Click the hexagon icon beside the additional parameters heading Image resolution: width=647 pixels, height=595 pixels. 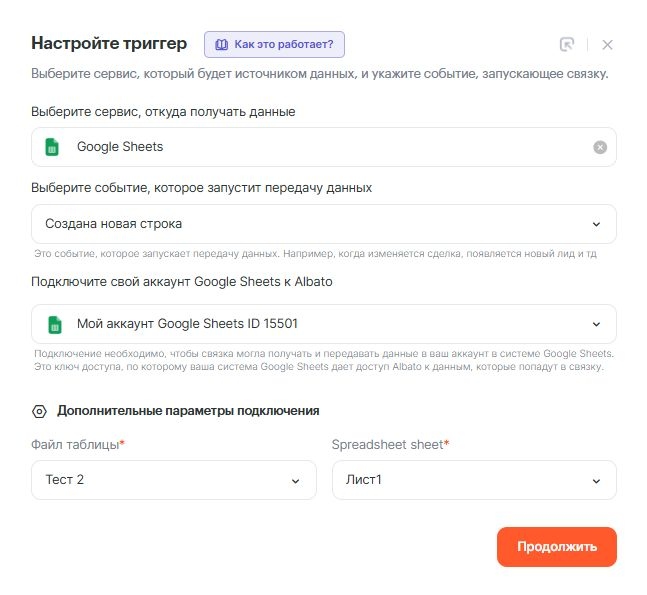point(40,411)
